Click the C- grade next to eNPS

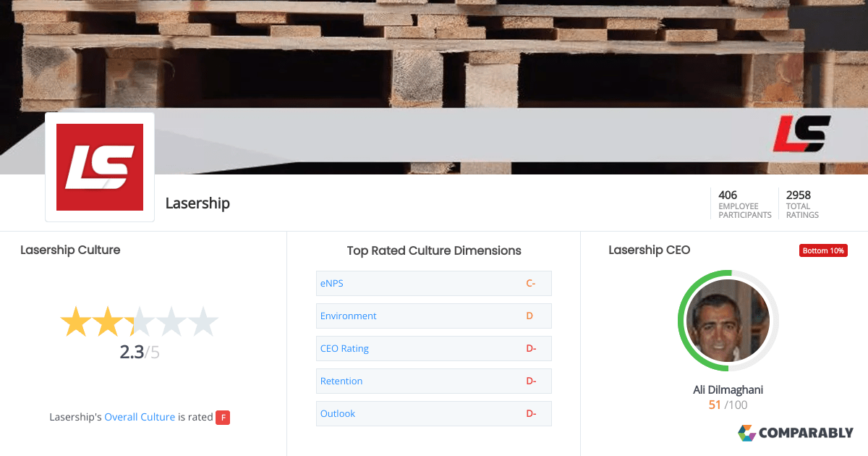point(530,283)
